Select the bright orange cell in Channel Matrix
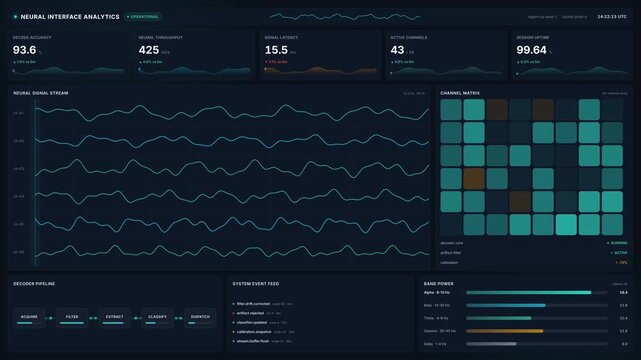 [x=474, y=179]
